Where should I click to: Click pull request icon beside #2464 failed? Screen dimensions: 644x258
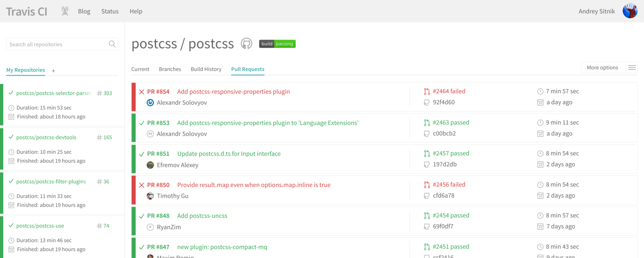427,92
